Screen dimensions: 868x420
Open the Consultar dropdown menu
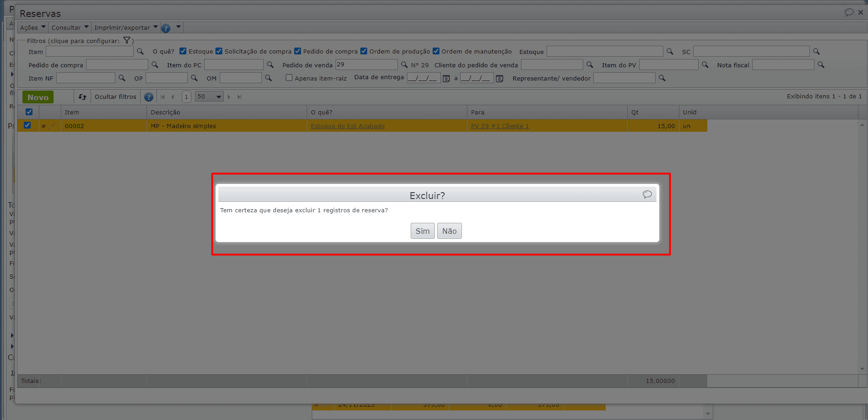coord(70,27)
